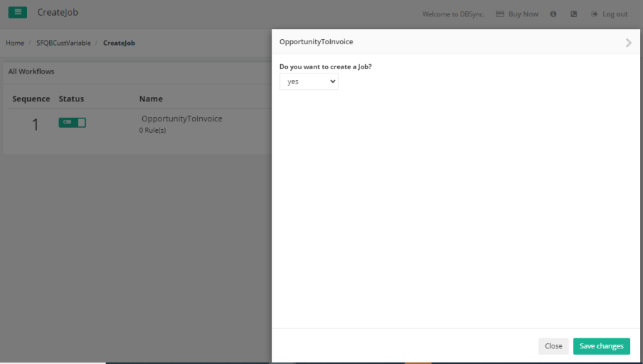Image resolution: width=643 pixels, height=364 pixels.
Task: Click the phone contact icon
Action: 574,14
